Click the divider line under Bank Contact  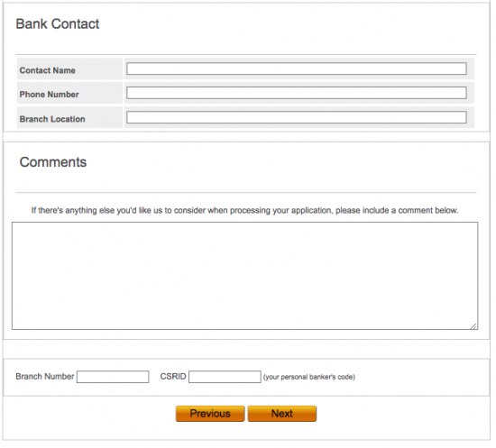click(x=246, y=55)
